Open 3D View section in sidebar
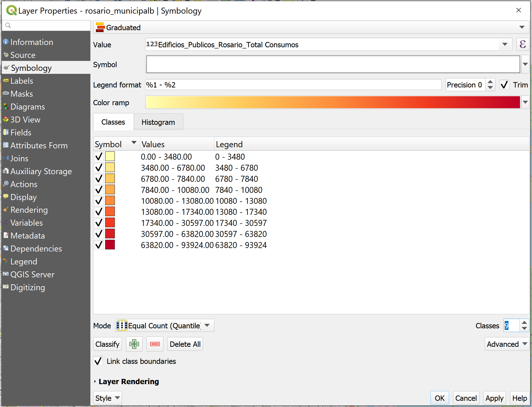This screenshot has width=532, height=407. 25,120
